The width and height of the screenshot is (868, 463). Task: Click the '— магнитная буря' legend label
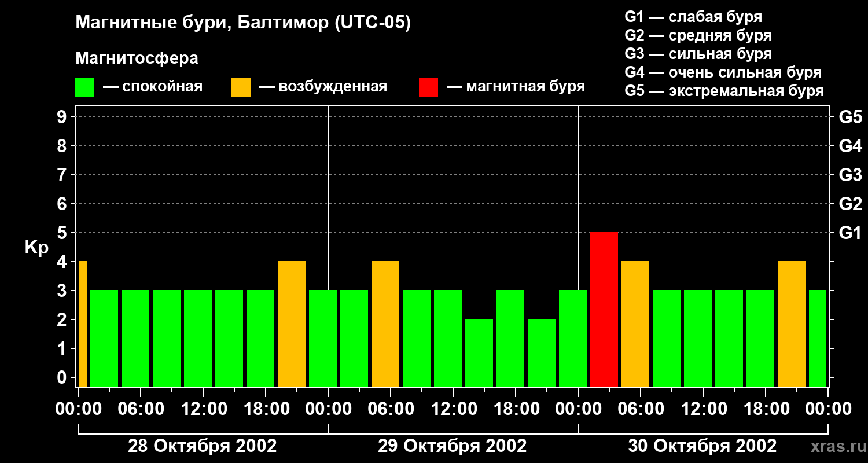pos(516,87)
